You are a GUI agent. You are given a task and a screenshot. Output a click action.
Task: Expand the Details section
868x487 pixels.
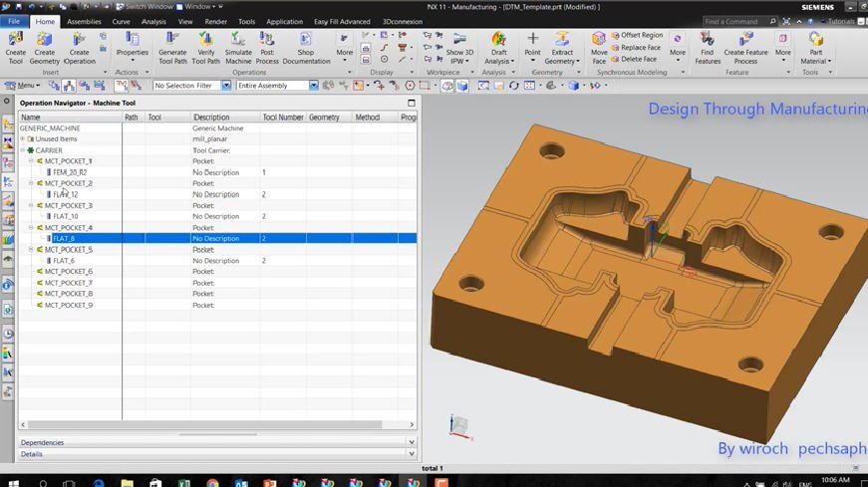[412, 454]
